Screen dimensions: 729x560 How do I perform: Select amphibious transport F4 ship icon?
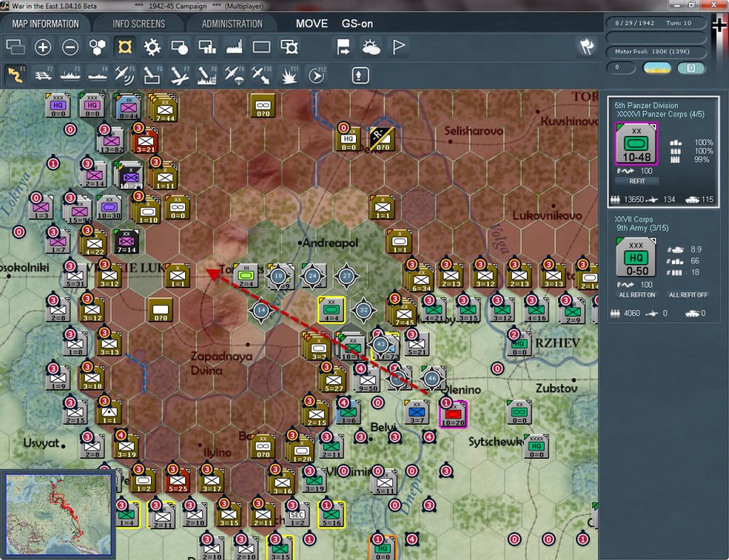pyautogui.click(x=98, y=75)
